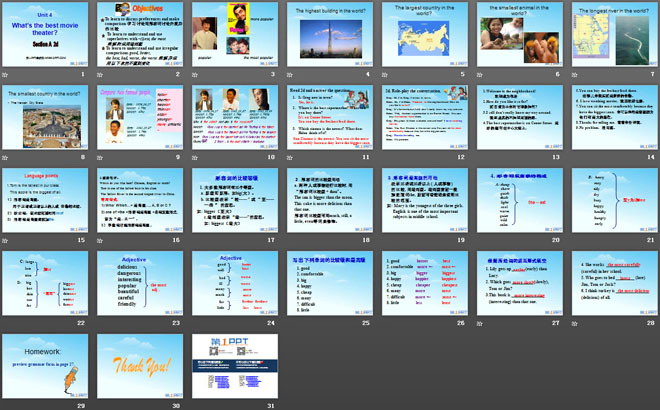Click the animation star under slide 7
This screenshot has width=660, height=410.
tap(575, 75)
